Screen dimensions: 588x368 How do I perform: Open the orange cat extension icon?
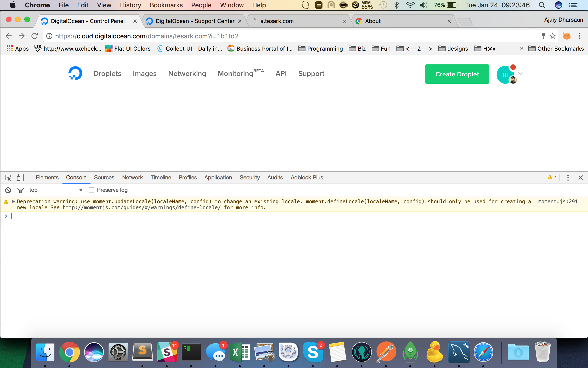567,36
